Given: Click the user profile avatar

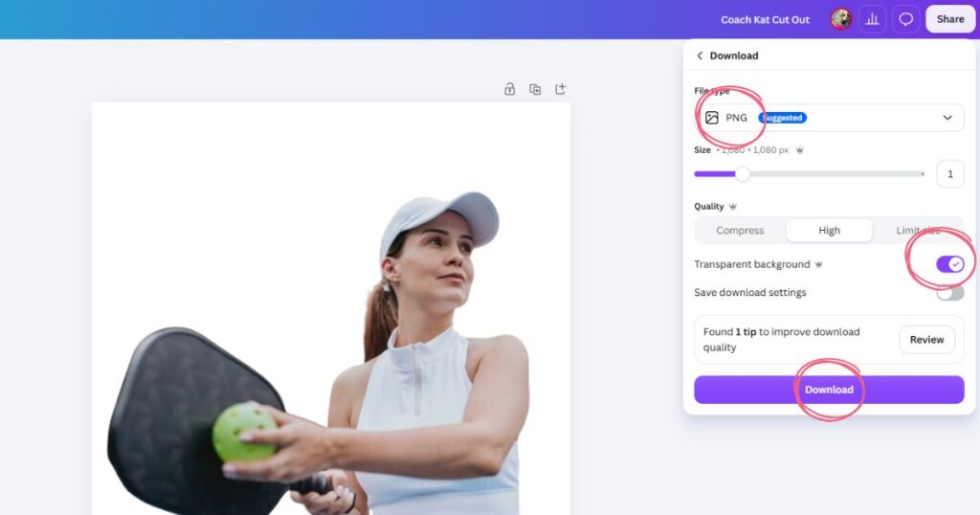Looking at the screenshot, I should pos(841,19).
